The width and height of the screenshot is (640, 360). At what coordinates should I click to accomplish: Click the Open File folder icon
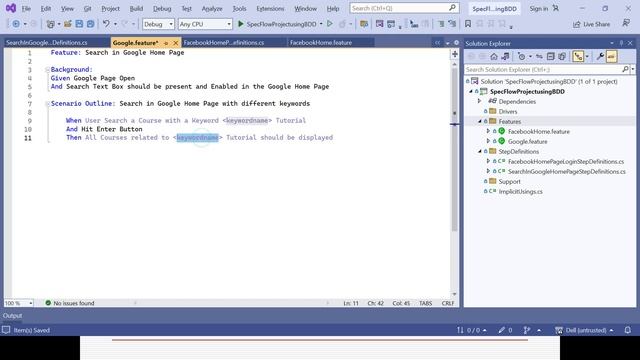click(x=67, y=24)
